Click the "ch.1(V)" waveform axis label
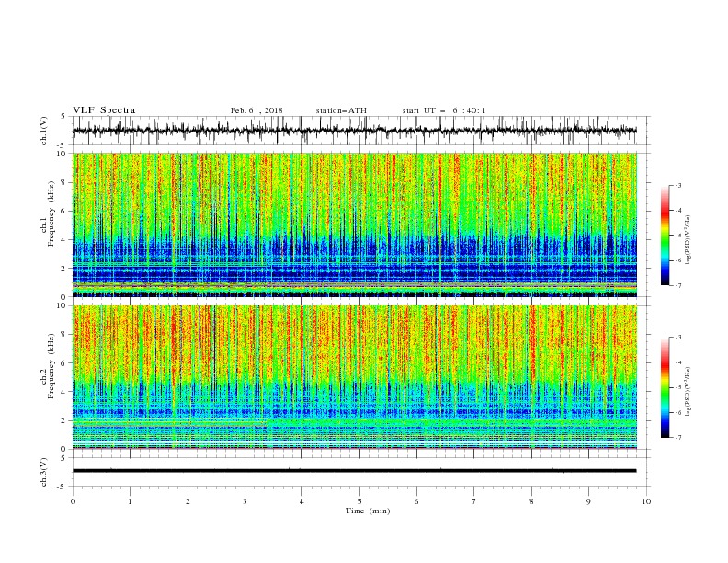Screen dimensions: 728x563 point(44,131)
